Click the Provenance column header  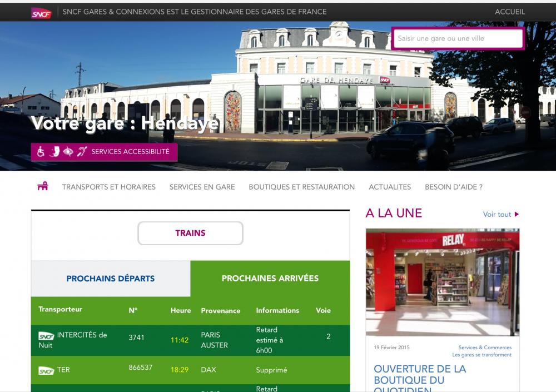(x=221, y=311)
